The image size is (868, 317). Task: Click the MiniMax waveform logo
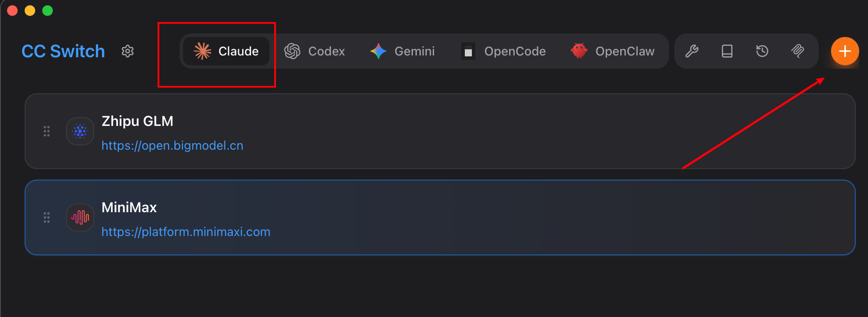click(80, 217)
